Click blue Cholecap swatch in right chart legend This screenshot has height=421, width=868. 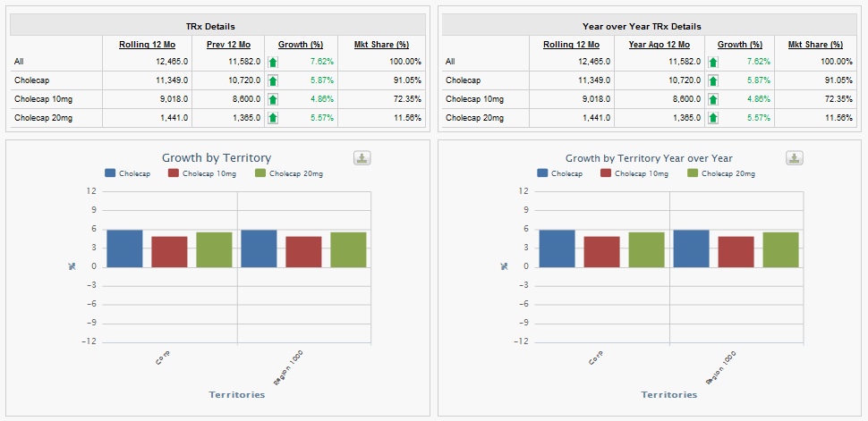[x=542, y=173]
